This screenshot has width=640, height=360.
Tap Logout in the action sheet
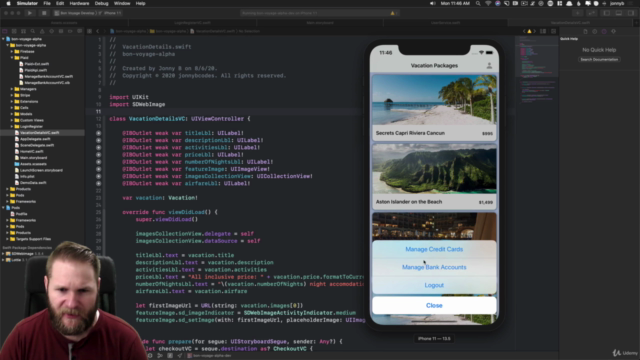(x=434, y=285)
